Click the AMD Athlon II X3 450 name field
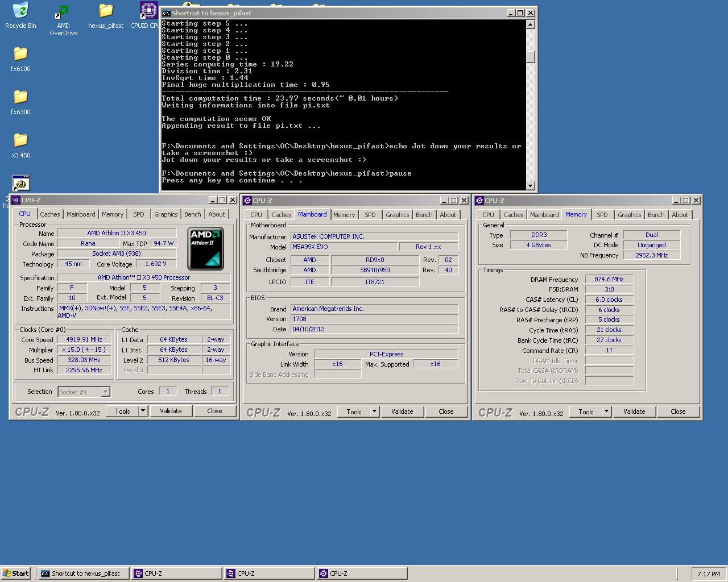The height and width of the screenshot is (582, 728). [x=117, y=233]
